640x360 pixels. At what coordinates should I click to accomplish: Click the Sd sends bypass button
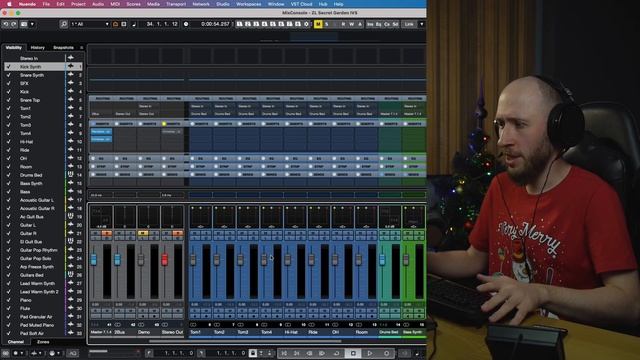395,24
